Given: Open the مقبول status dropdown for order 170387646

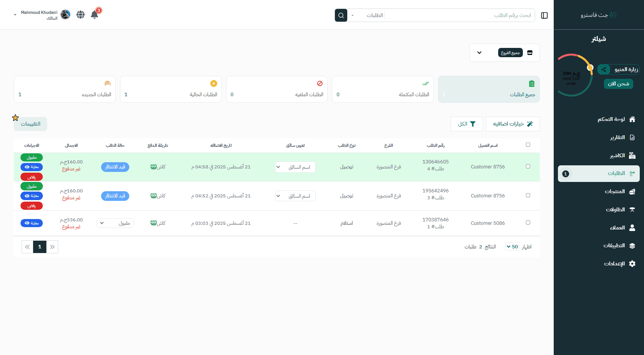Looking at the screenshot, I should [115, 223].
